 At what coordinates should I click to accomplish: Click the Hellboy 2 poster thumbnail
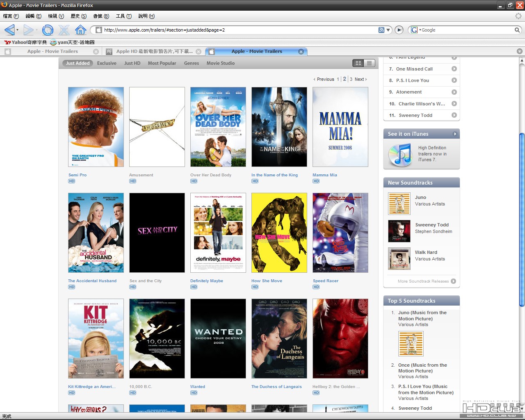pos(340,338)
